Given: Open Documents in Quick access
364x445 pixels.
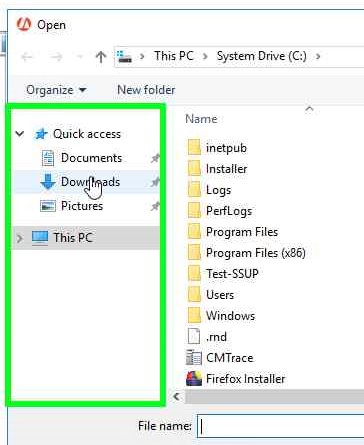Looking at the screenshot, I should point(91,158).
